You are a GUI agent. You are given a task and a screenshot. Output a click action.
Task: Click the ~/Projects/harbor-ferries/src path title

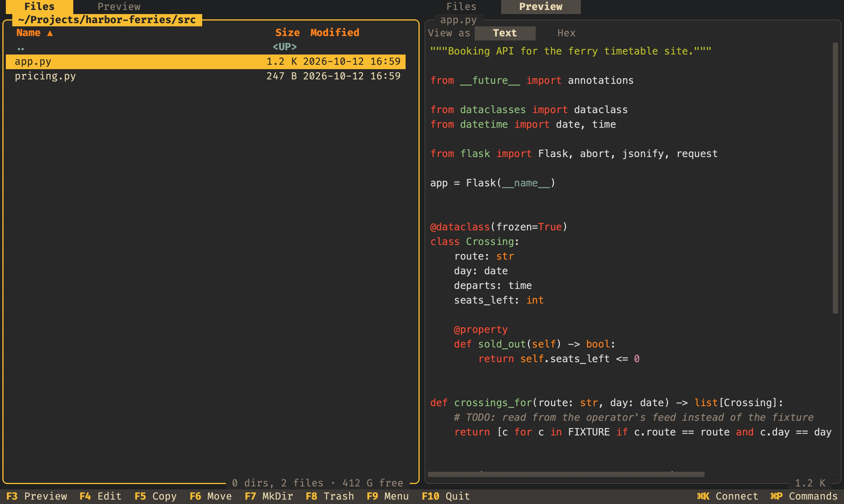tap(107, 20)
